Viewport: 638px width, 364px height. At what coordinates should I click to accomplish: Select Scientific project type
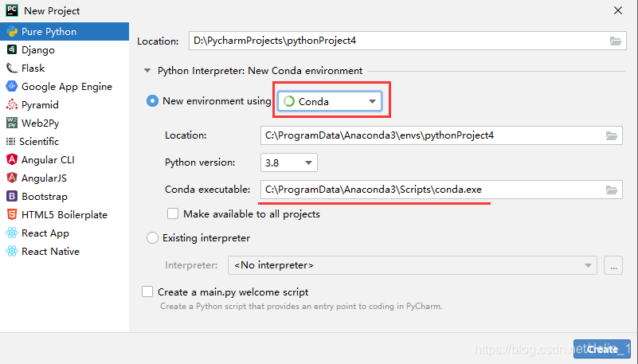pos(65,142)
